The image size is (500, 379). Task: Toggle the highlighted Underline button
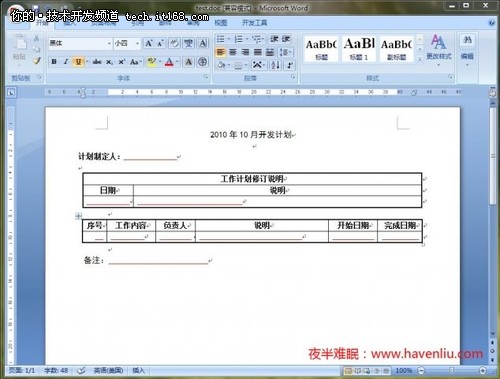click(78, 62)
